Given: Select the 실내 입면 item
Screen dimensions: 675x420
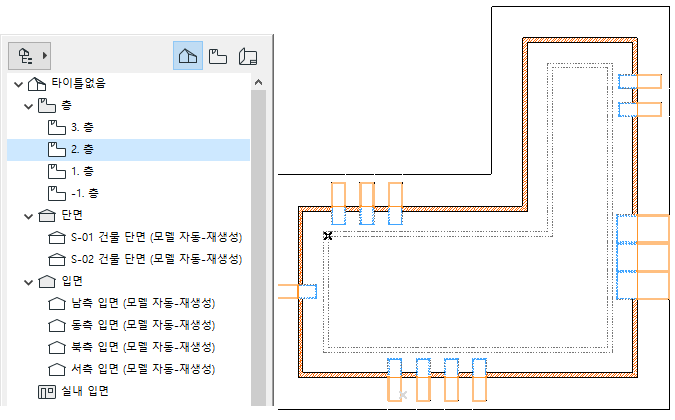Looking at the screenshot, I should click(x=85, y=391).
